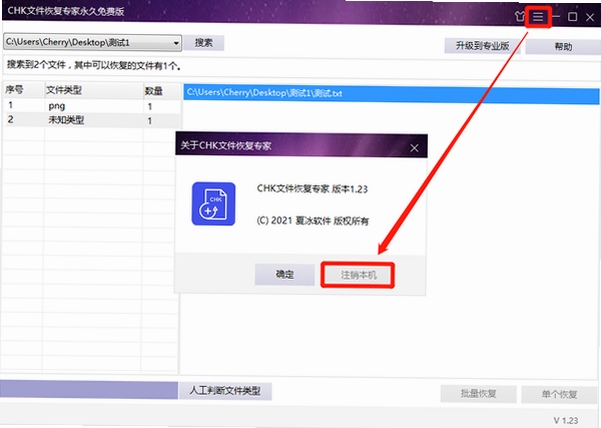
Task: Open the hamburger main menu
Action: click(x=538, y=17)
